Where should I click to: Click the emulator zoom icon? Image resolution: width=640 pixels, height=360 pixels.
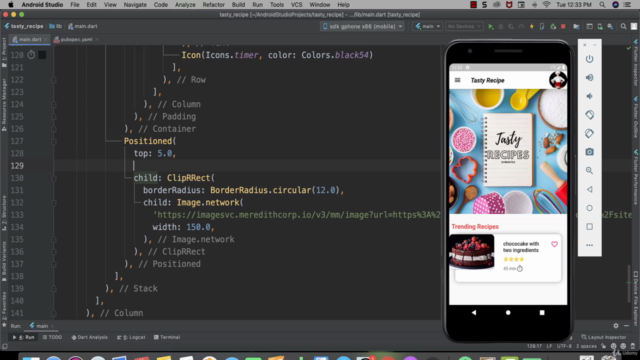(x=589, y=171)
